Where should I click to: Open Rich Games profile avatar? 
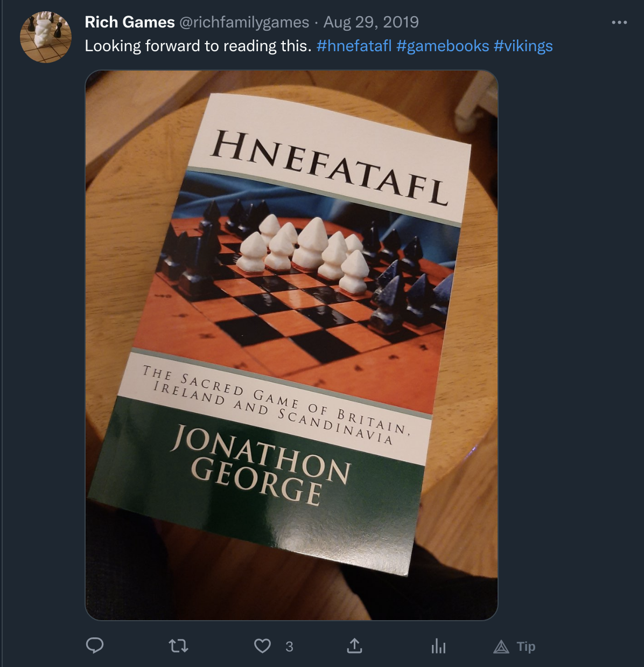coord(46,37)
